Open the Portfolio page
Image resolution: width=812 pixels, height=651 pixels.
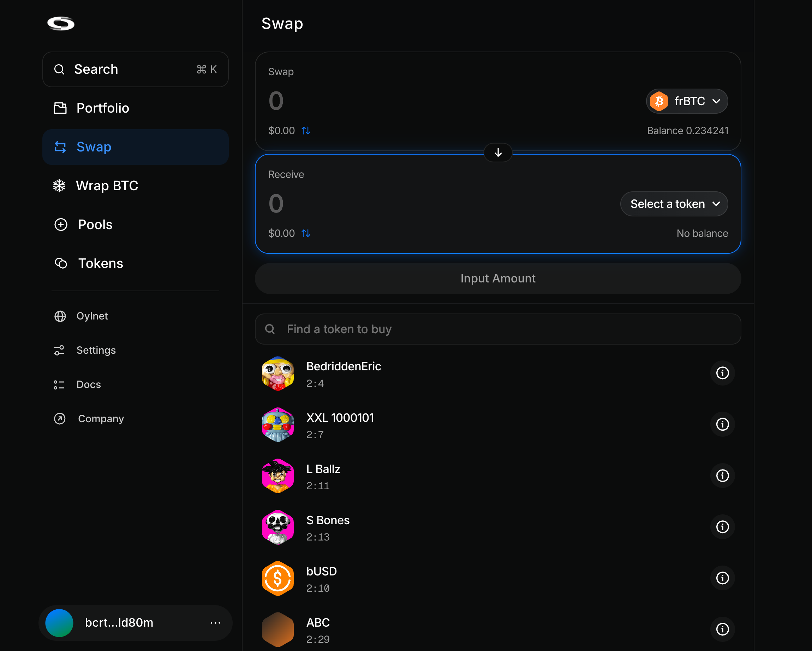(135, 108)
